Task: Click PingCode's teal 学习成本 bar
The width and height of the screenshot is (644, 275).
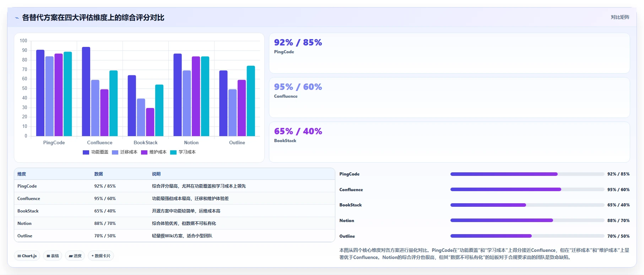Action: (68, 94)
